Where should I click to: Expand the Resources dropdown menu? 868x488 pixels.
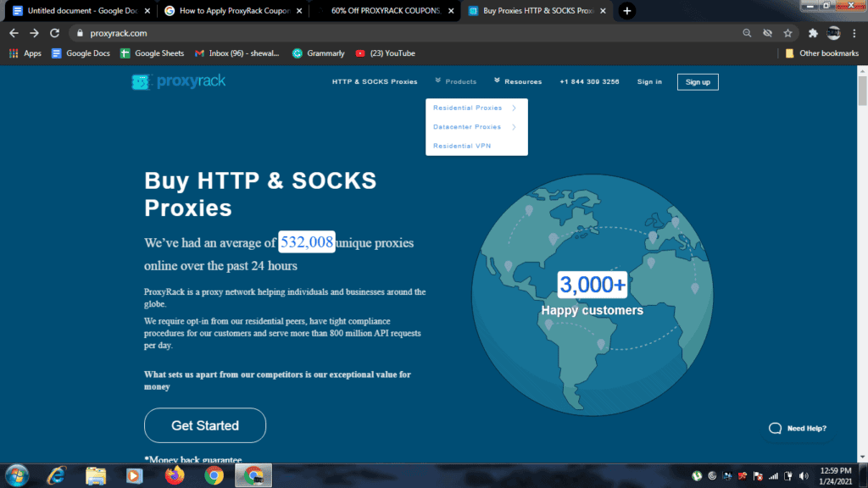tap(518, 82)
